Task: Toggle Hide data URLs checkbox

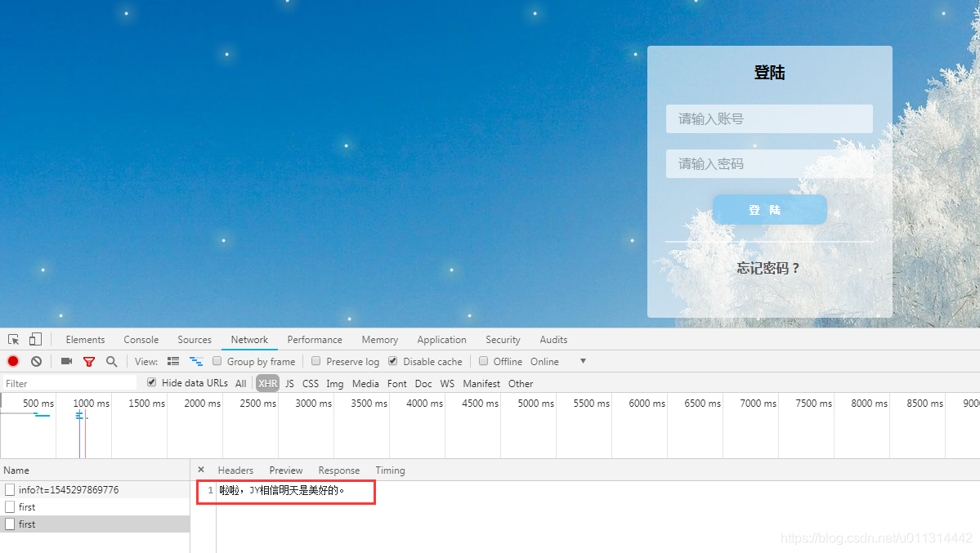Action: pos(151,382)
